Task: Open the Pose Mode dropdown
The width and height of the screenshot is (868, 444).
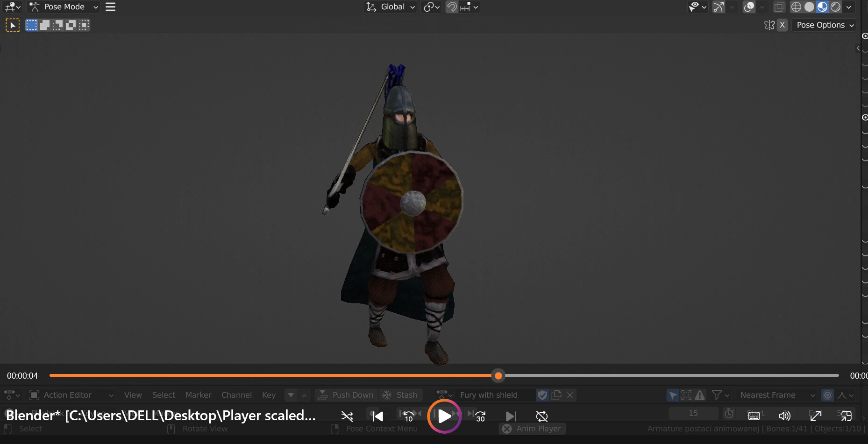Action: [x=63, y=7]
